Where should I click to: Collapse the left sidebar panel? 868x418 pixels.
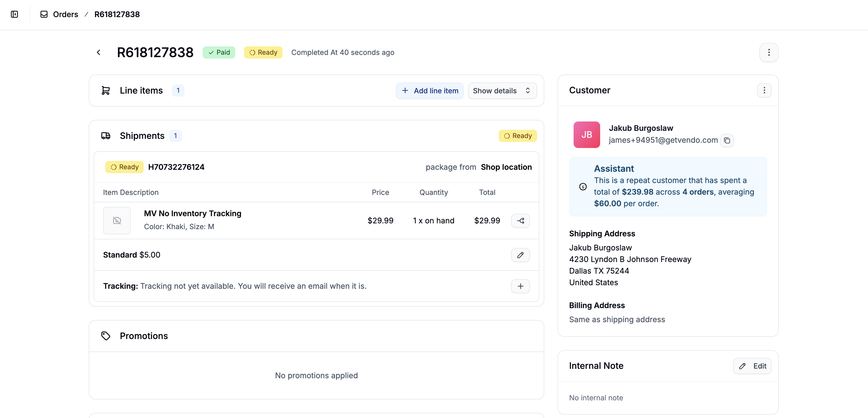pyautogui.click(x=14, y=14)
